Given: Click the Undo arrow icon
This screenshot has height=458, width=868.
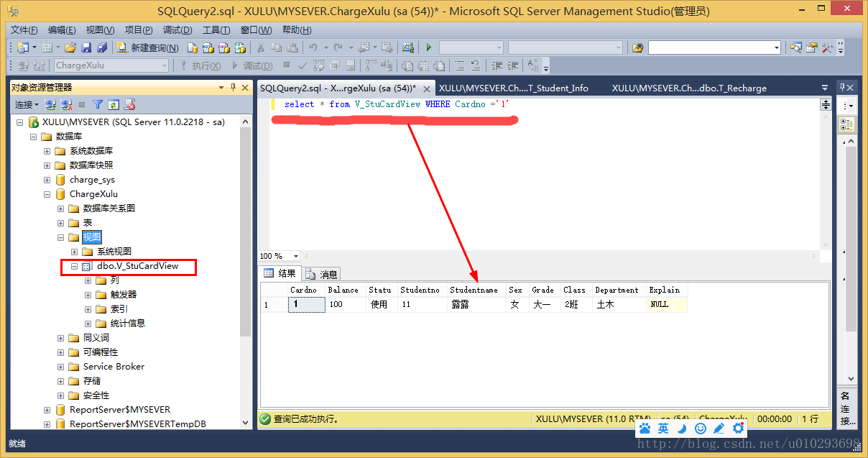Looking at the screenshot, I should click(x=313, y=47).
